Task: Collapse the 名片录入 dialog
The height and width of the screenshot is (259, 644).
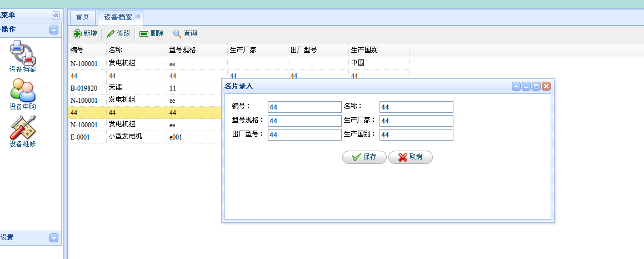Action: click(x=516, y=86)
